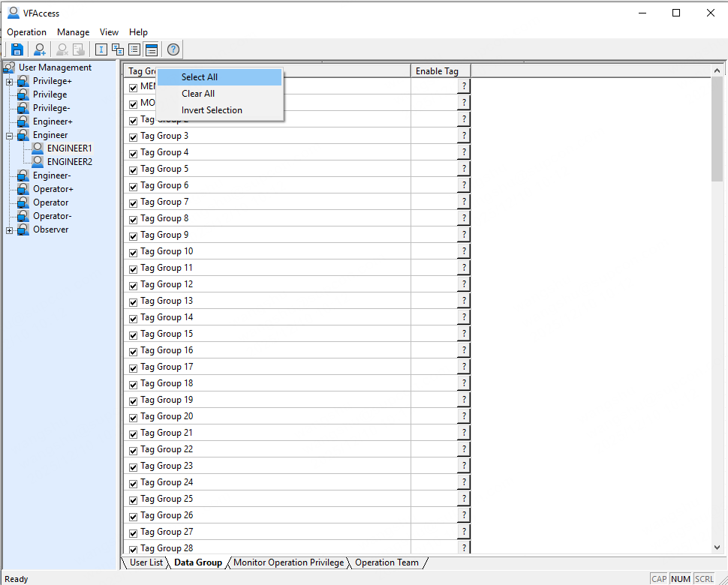Click the first boxed 'I' toolbar icon
Screen dimensions: 728x585
click(x=101, y=49)
